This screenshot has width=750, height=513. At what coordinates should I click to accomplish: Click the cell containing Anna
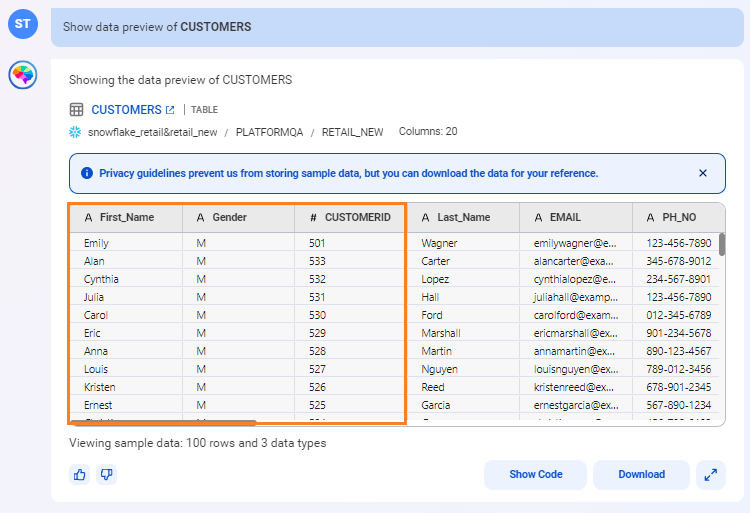pos(126,351)
